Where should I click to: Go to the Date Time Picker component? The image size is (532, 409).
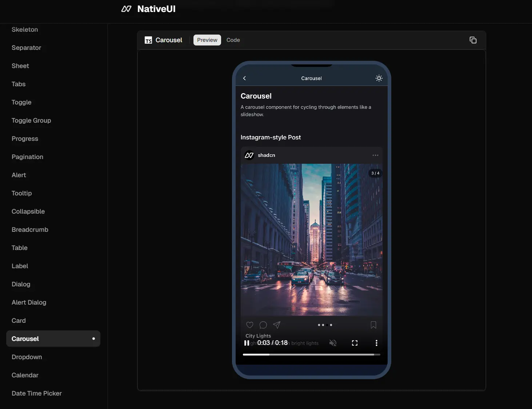point(37,393)
